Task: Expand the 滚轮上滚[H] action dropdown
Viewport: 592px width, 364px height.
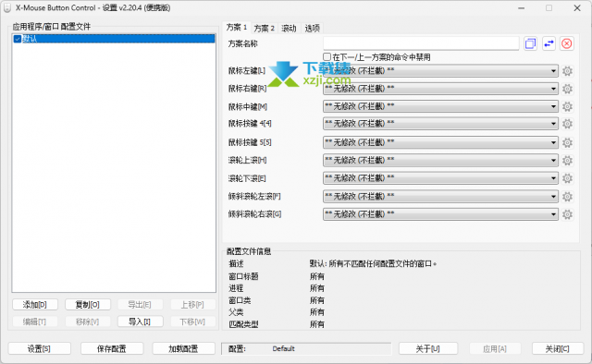Action: pos(440,161)
